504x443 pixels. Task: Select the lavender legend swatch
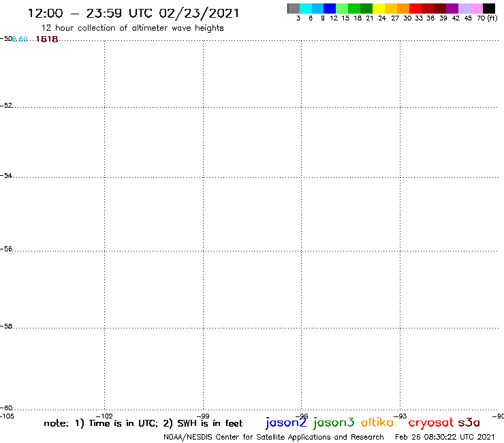click(x=464, y=8)
